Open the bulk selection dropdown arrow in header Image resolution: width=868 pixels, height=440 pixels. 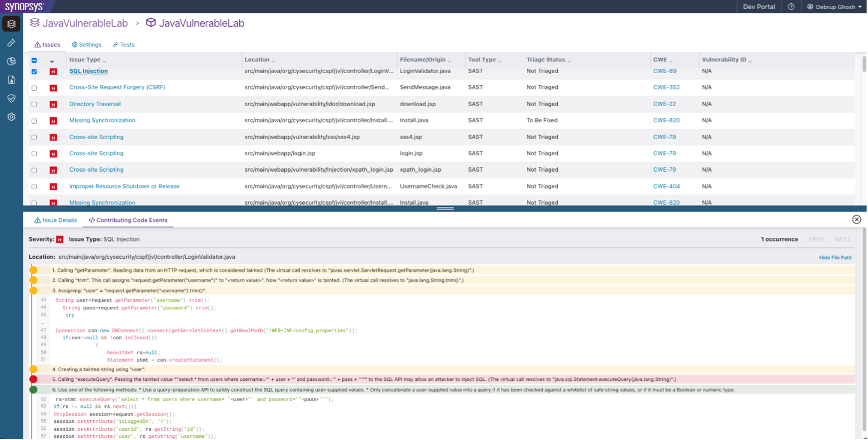coord(52,61)
